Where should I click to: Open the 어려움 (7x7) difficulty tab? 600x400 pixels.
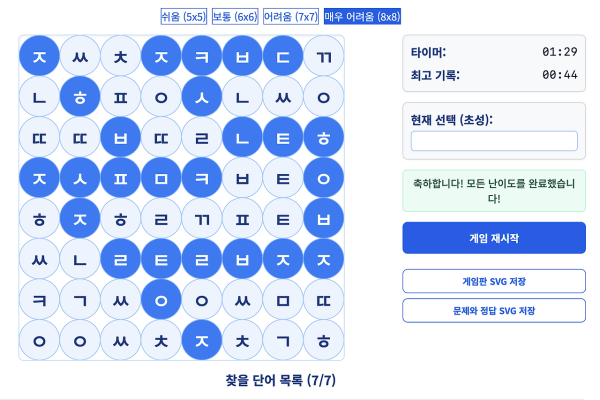pos(291,17)
